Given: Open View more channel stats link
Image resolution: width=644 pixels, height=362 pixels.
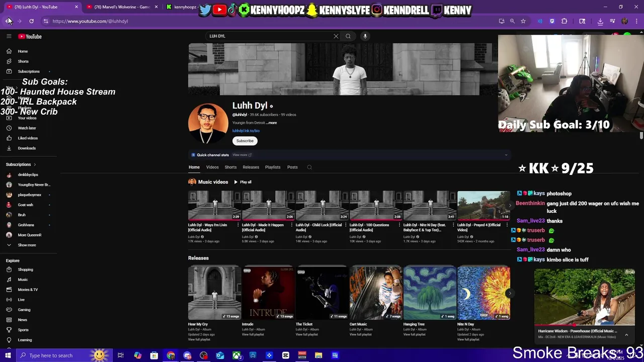Looking at the screenshot, I should pyautogui.click(x=242, y=155).
